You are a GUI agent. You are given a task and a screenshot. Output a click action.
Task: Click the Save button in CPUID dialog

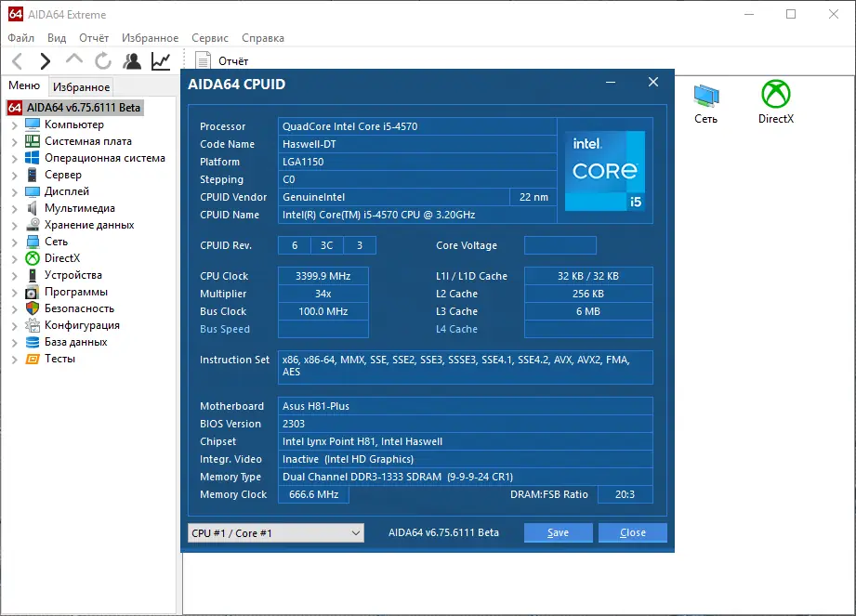point(558,532)
